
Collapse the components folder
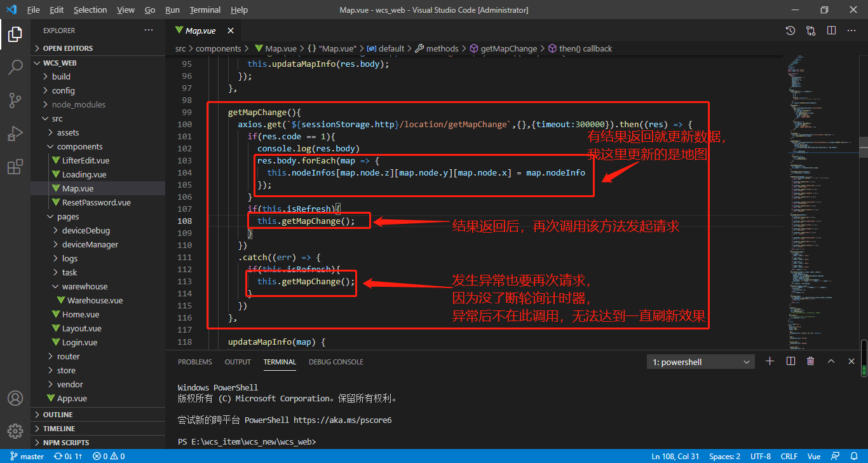[x=98, y=146]
